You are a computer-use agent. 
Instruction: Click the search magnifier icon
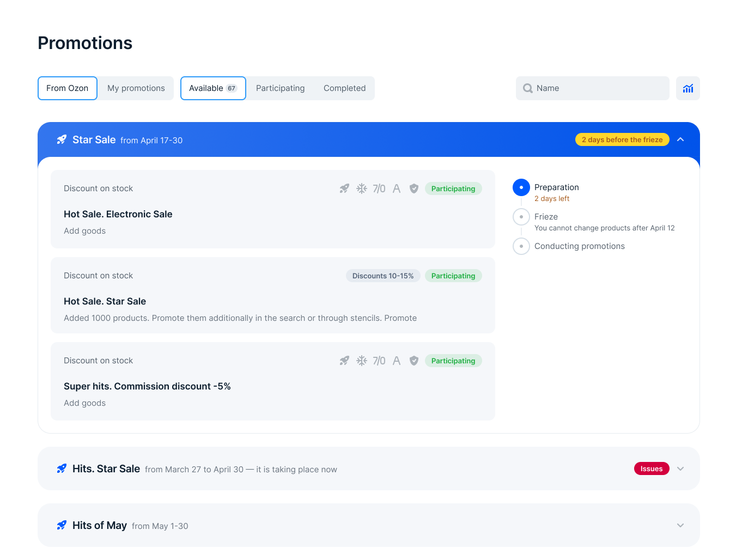(x=527, y=88)
